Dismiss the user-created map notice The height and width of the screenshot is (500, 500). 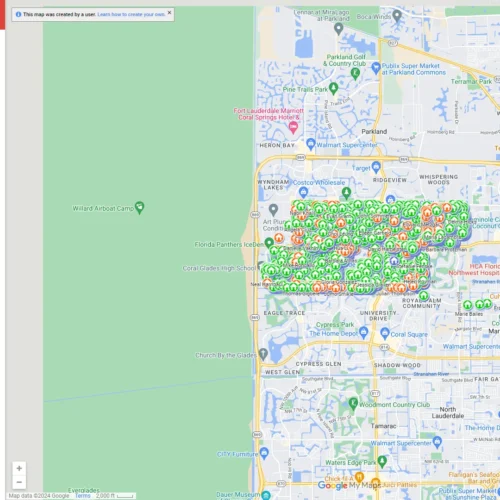tap(169, 13)
